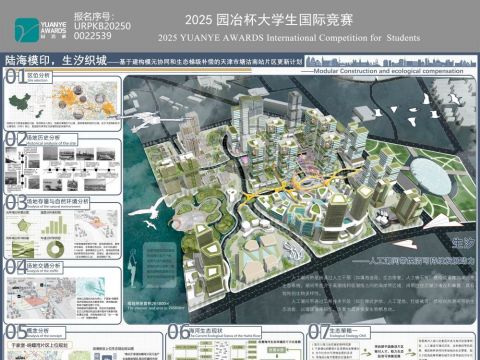Click the teal Yuanye Awards logo

(x=27, y=30)
